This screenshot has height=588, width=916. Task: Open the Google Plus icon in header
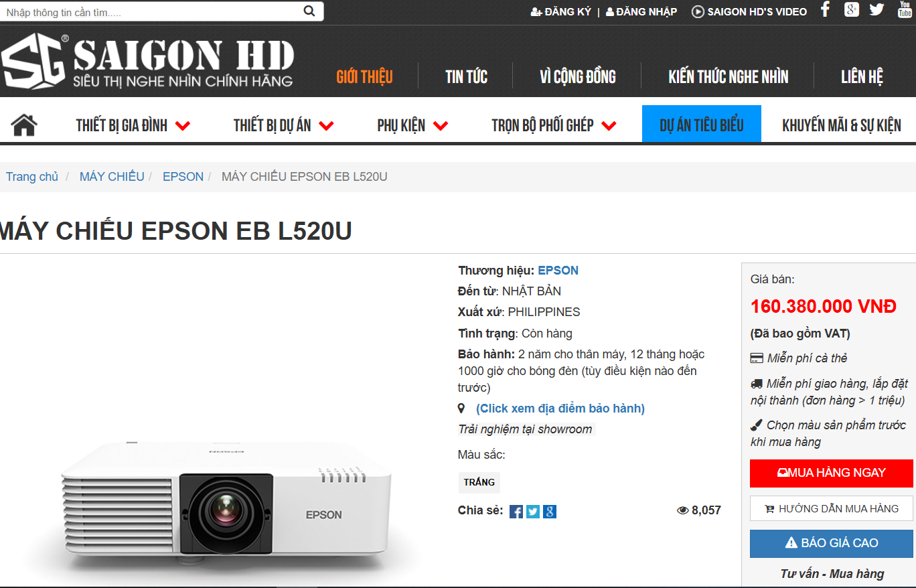[x=851, y=9]
